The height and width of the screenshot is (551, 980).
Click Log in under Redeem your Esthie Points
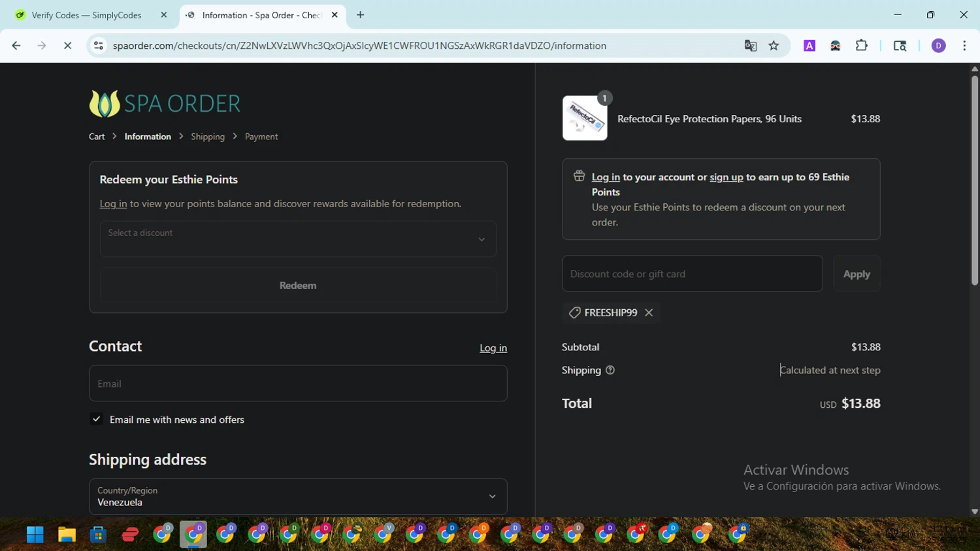[113, 204]
